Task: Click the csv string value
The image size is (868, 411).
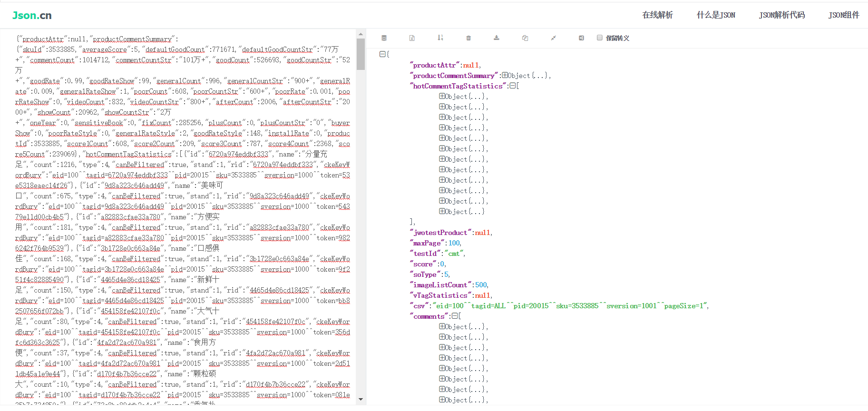Action: (x=569, y=306)
